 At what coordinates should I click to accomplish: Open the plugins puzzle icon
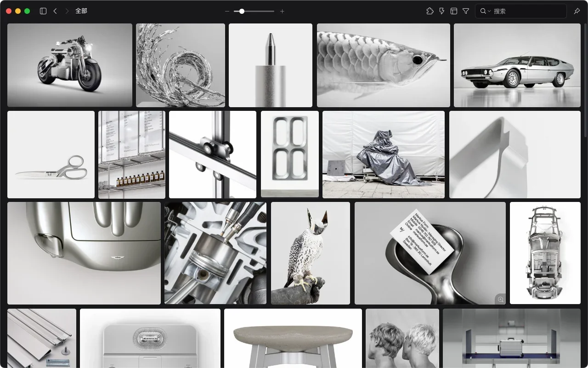pyautogui.click(x=430, y=11)
